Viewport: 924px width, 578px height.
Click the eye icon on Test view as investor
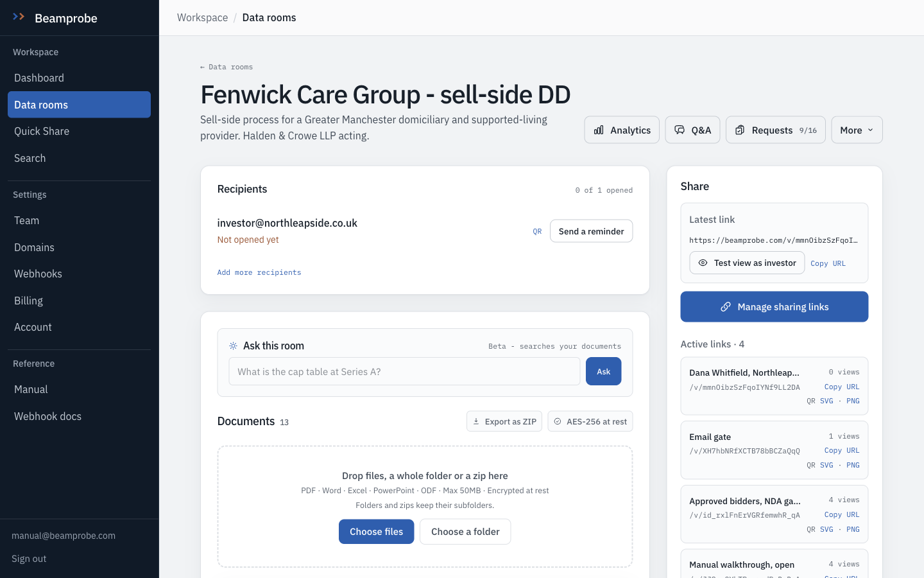point(703,263)
